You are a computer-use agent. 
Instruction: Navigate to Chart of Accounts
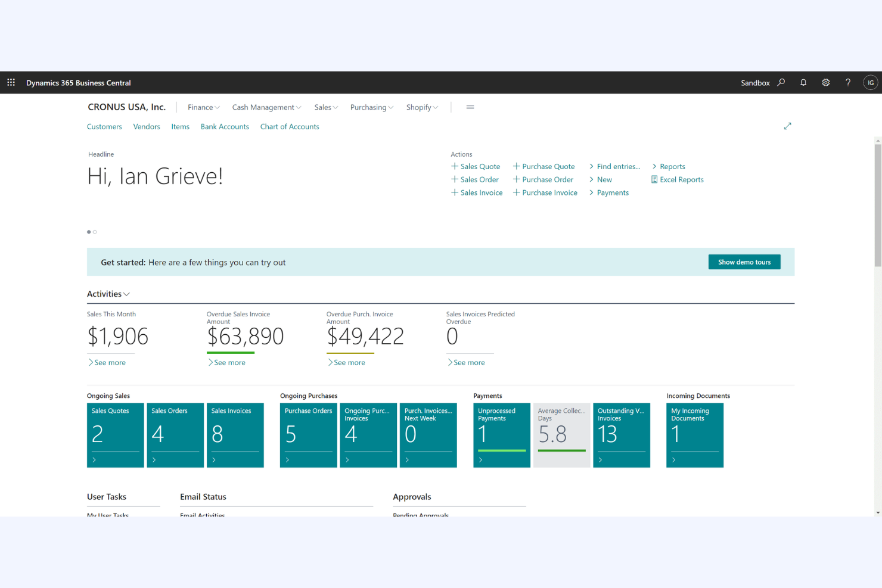pyautogui.click(x=289, y=126)
